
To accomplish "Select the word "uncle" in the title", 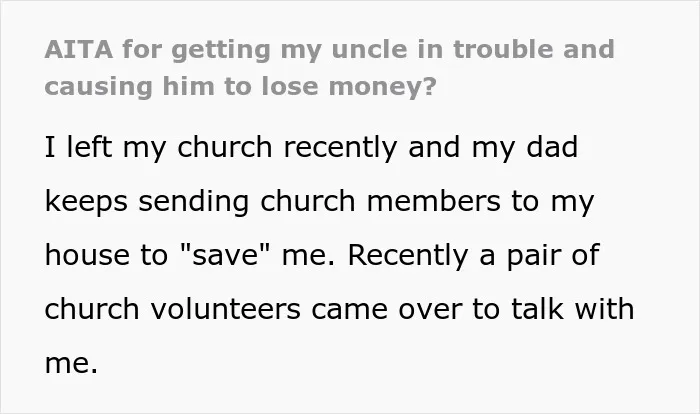I will coord(369,49).
